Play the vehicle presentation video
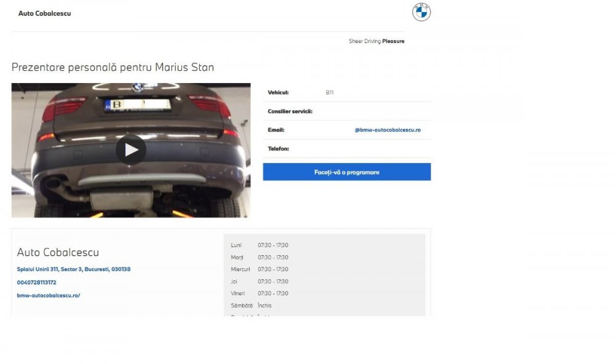The width and height of the screenshot is (615, 364). 131,150
